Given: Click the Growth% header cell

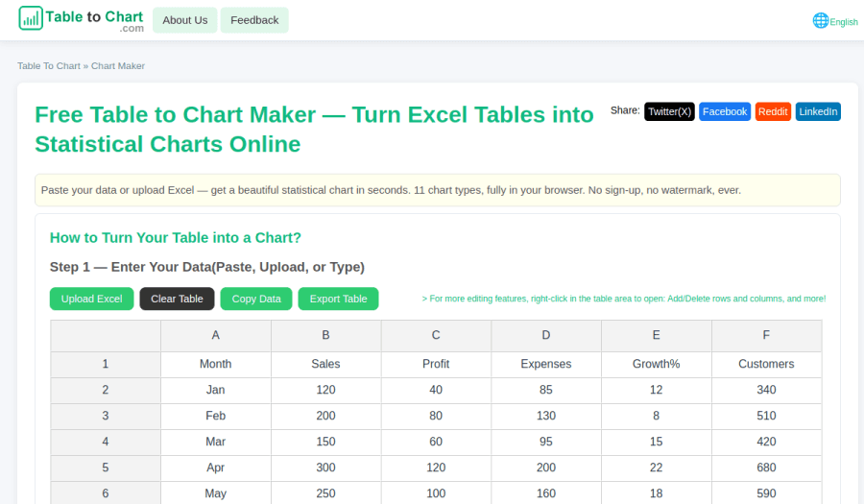Looking at the screenshot, I should [x=657, y=364].
